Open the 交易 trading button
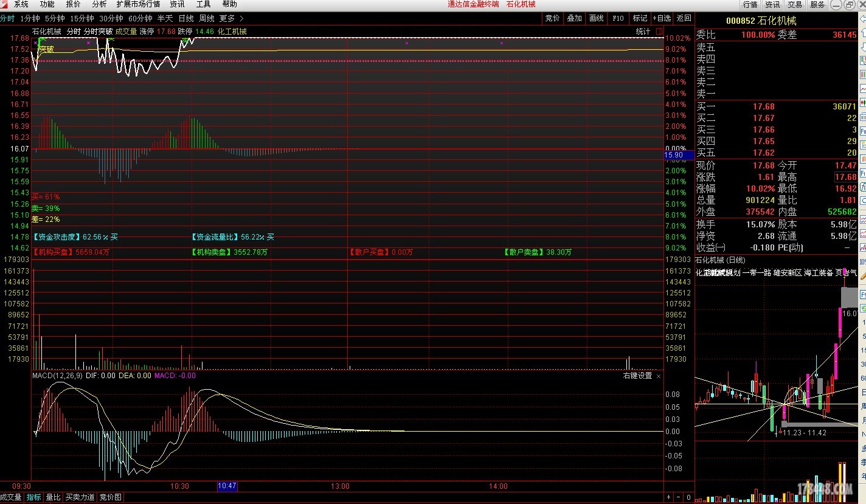Viewport: 866px width, 504px height. [x=794, y=5]
